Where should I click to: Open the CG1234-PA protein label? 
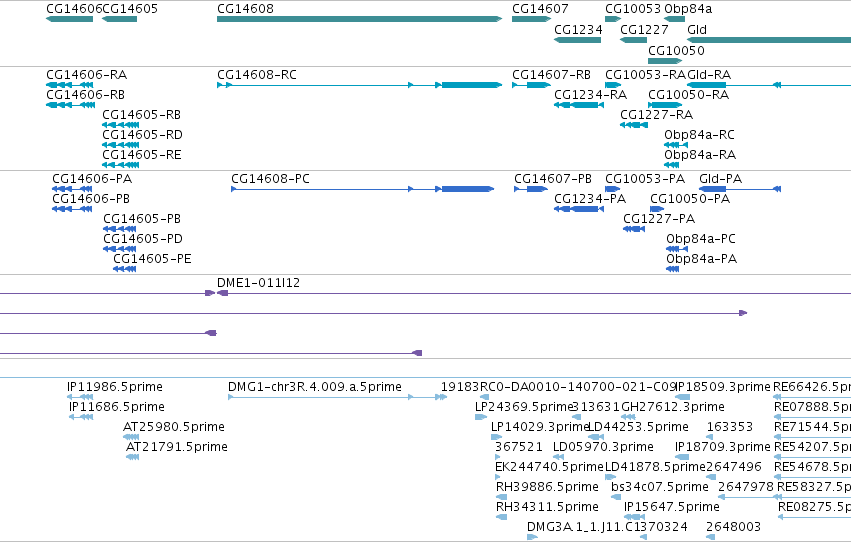pos(590,199)
